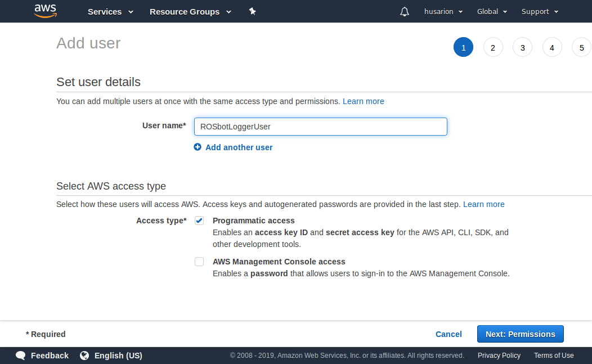Open Learn more link under Set user details
Screen dimensions: 592x364
tap(363, 101)
